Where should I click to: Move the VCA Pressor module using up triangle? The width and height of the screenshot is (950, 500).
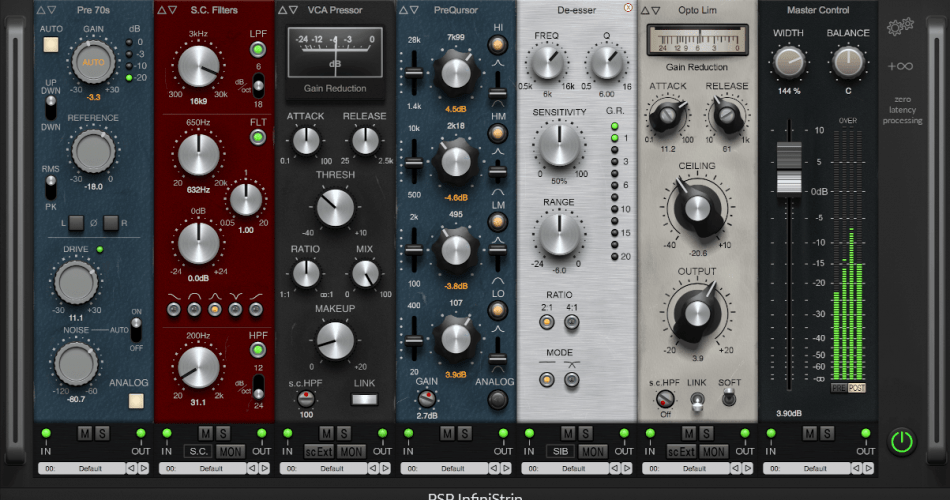pyautogui.click(x=282, y=10)
